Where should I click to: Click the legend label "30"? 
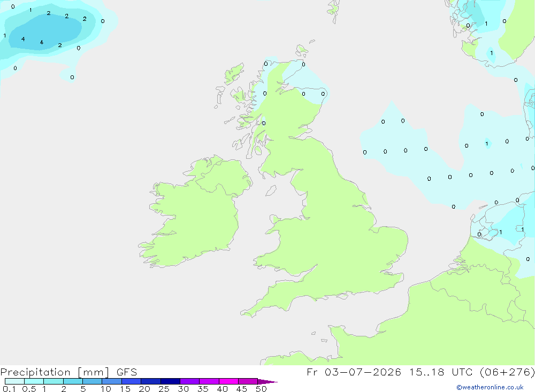coord(184,389)
